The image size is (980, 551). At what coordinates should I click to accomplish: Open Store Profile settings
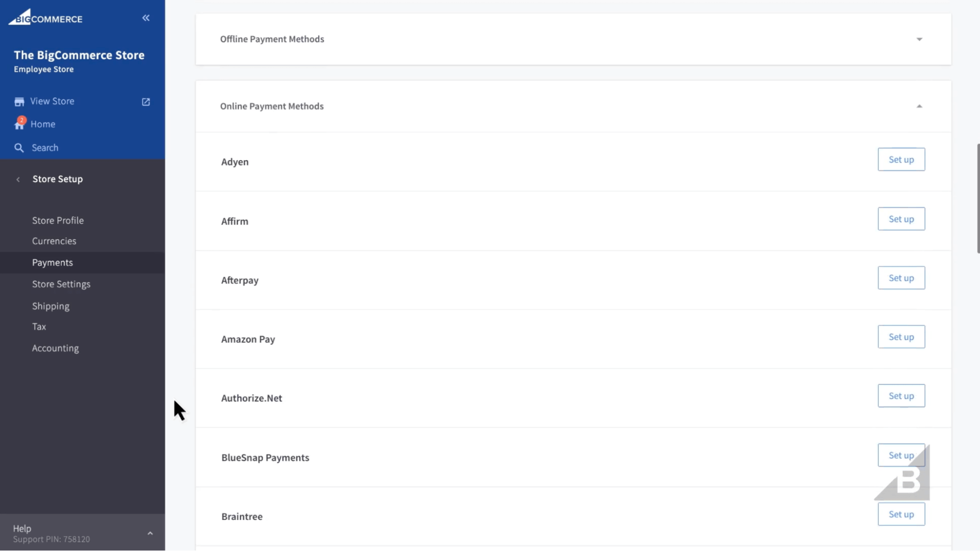[58, 220]
